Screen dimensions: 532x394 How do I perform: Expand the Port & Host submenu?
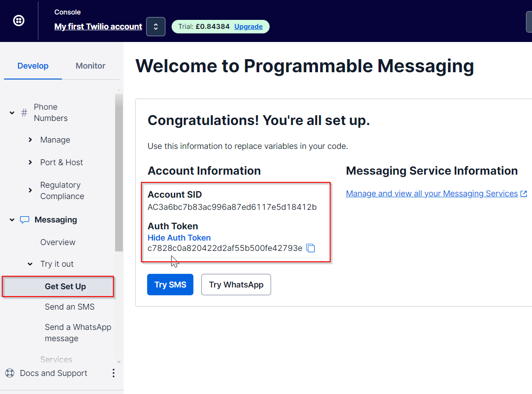pos(30,162)
